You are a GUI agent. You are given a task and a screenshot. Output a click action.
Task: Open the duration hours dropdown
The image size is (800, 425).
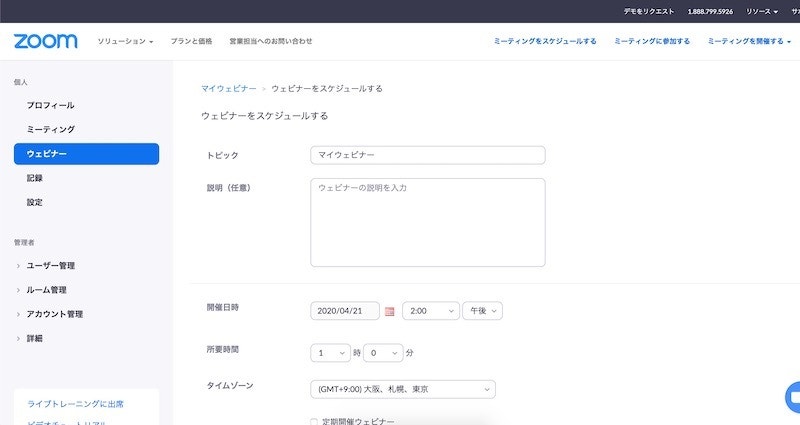point(330,353)
